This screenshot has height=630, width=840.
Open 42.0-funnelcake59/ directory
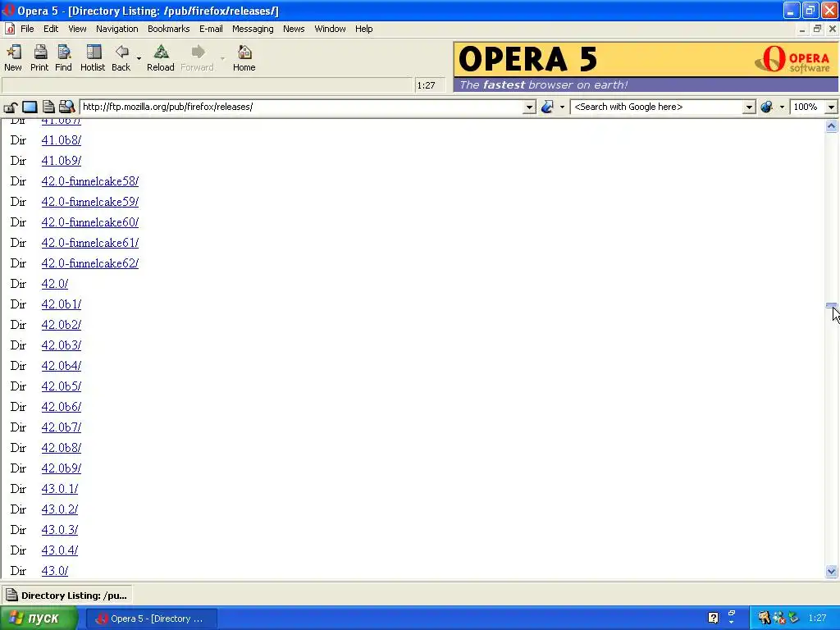click(90, 202)
